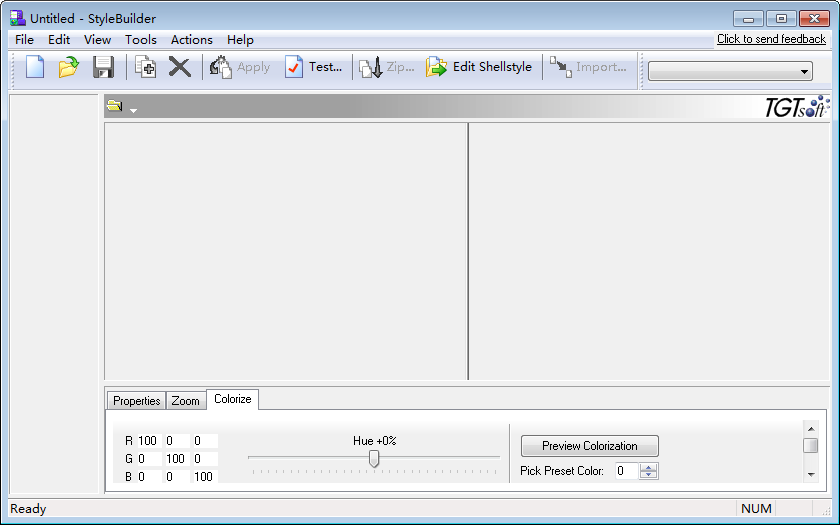Click the R row field showing 100
The height and width of the screenshot is (525, 840).
click(x=149, y=441)
